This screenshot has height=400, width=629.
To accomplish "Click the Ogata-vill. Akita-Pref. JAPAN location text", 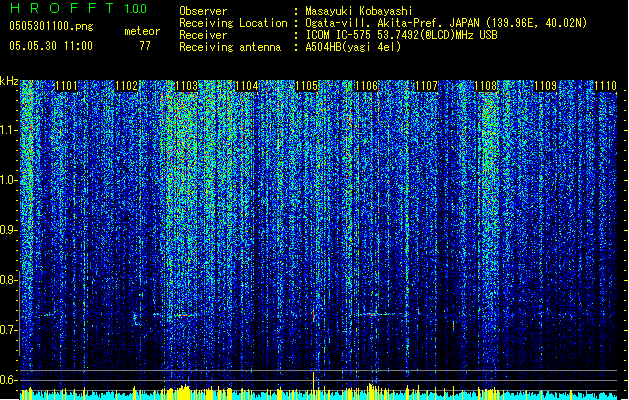I will click(x=446, y=23).
